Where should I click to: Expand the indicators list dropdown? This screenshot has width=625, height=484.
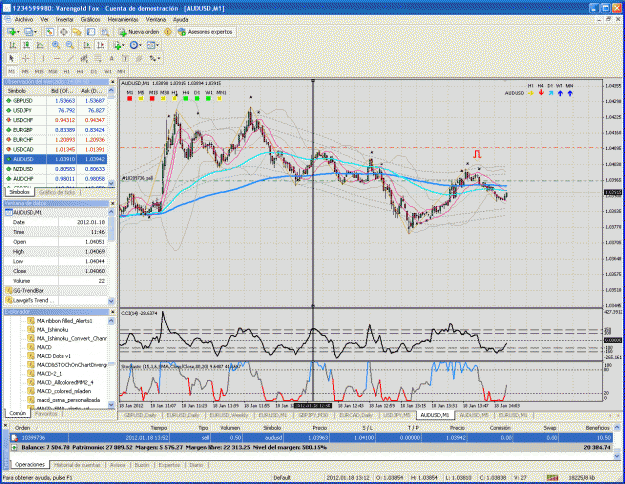(123, 45)
